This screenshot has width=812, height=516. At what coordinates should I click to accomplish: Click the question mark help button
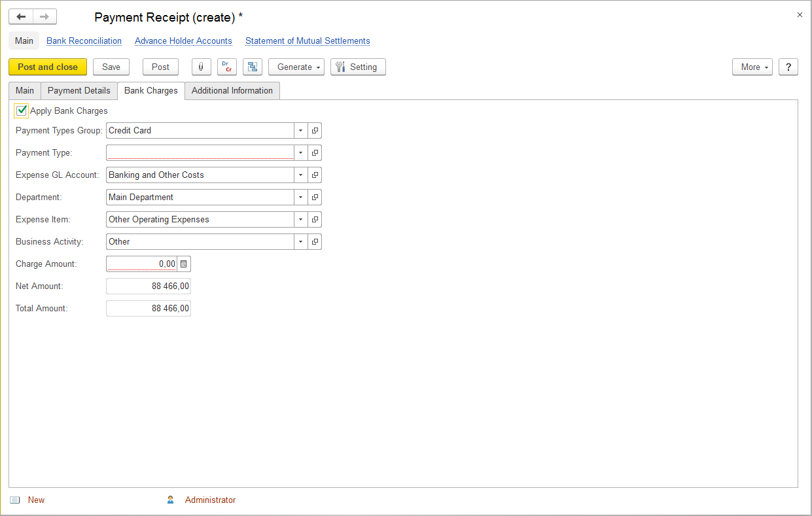[788, 67]
